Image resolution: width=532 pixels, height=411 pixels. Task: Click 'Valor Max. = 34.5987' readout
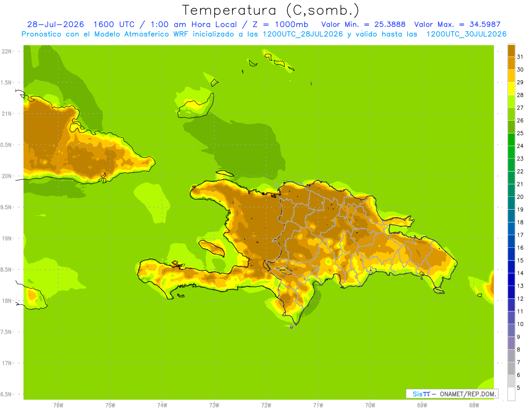(457, 24)
